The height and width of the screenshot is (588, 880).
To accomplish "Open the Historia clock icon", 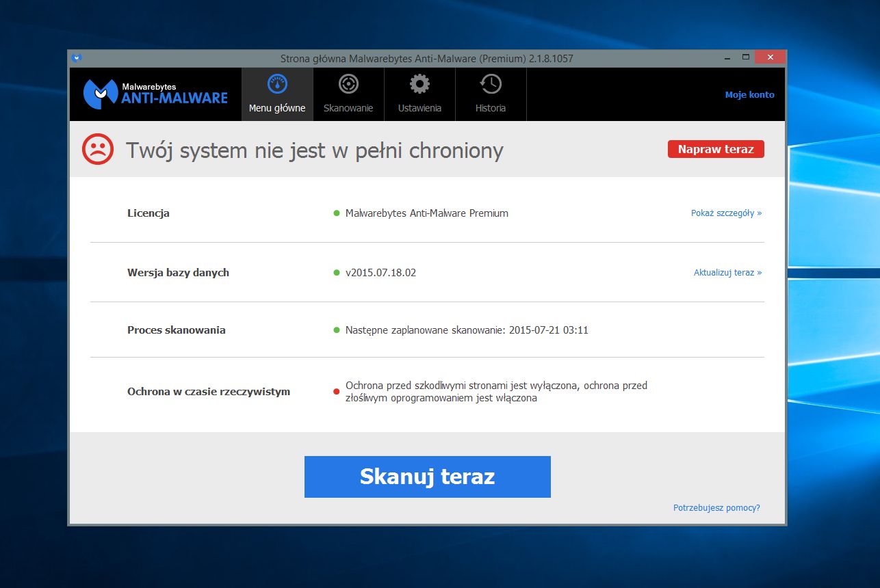I will pos(491,84).
